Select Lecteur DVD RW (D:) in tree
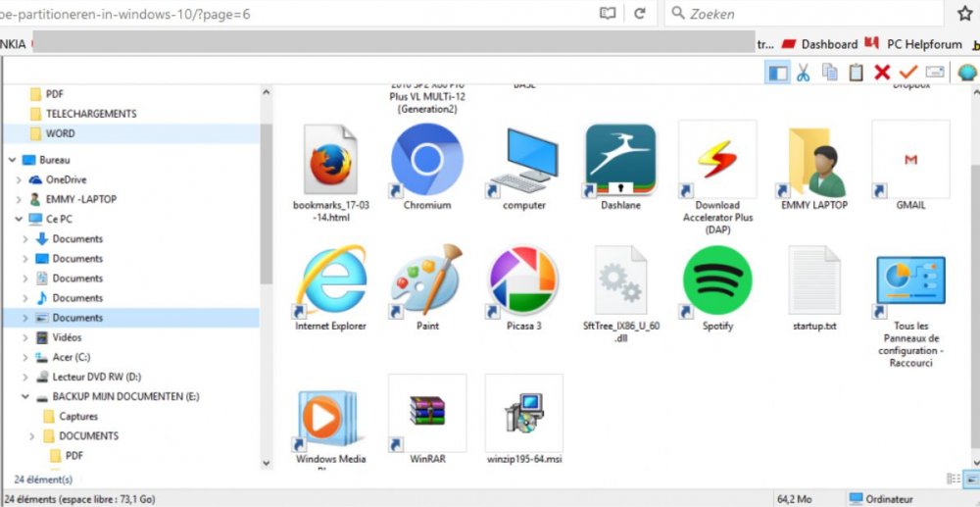Viewport: 980px width, 507px height. 96,377
